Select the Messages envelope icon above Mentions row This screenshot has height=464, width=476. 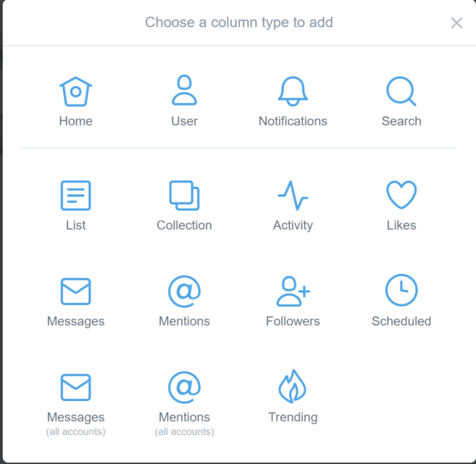[75, 291]
